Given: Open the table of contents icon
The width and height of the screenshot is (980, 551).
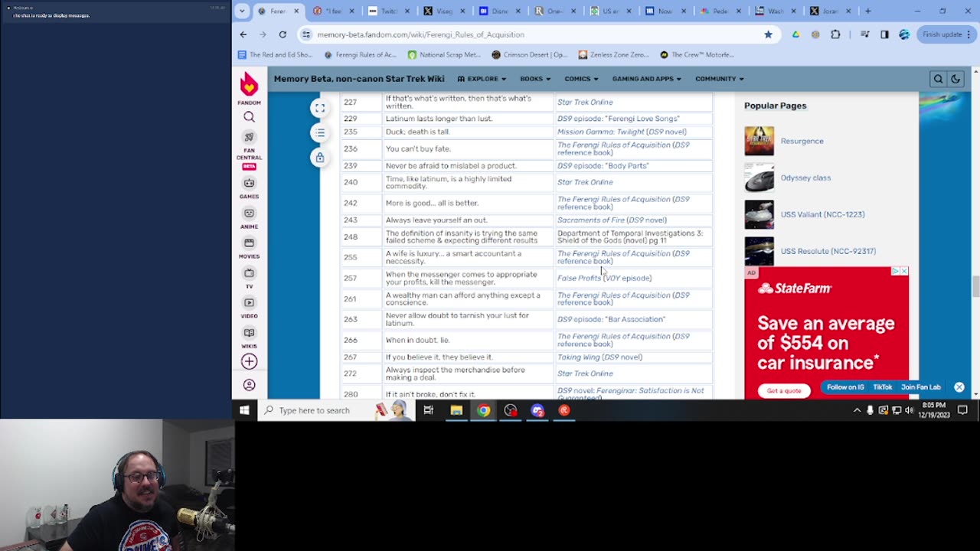Looking at the screenshot, I should click(x=320, y=133).
